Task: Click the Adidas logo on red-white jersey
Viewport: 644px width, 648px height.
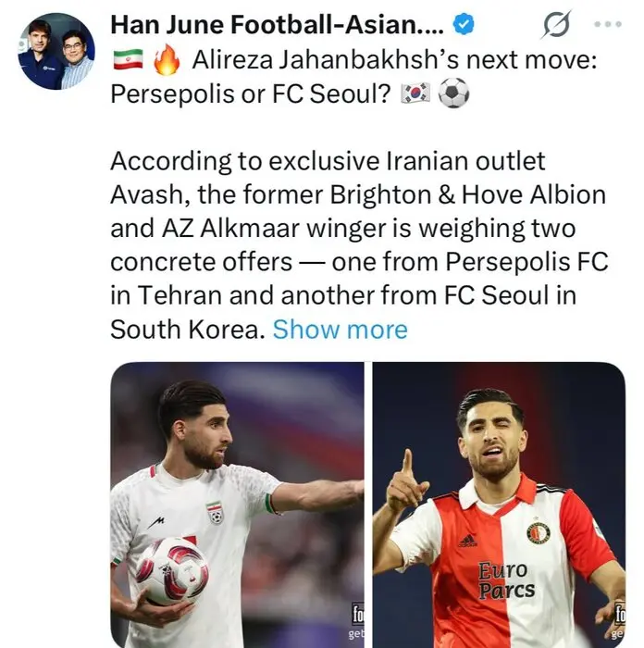Action: 467,540
